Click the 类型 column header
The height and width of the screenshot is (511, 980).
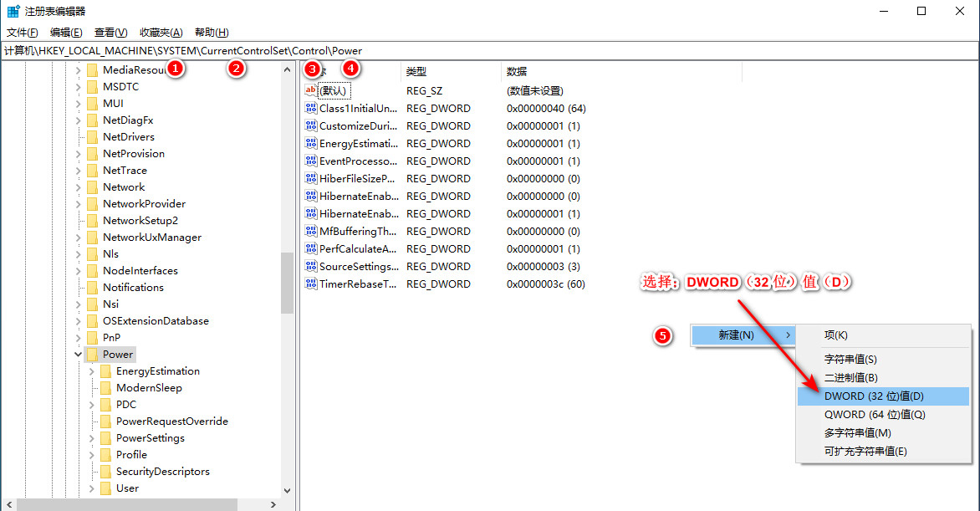click(x=416, y=72)
